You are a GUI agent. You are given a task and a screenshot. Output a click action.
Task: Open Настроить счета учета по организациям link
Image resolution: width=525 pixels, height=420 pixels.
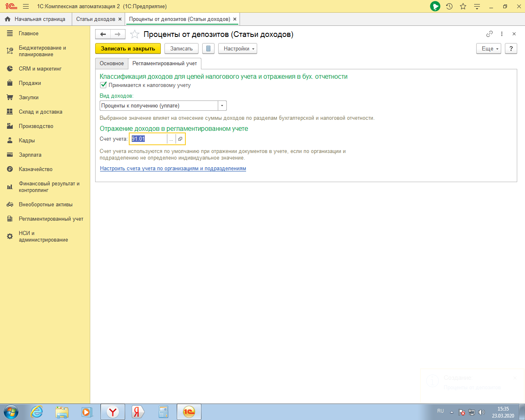(173, 169)
